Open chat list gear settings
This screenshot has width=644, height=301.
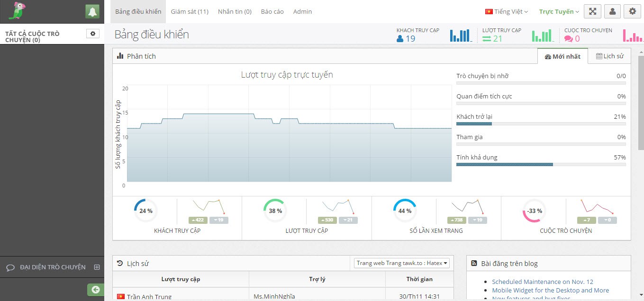pos(93,34)
